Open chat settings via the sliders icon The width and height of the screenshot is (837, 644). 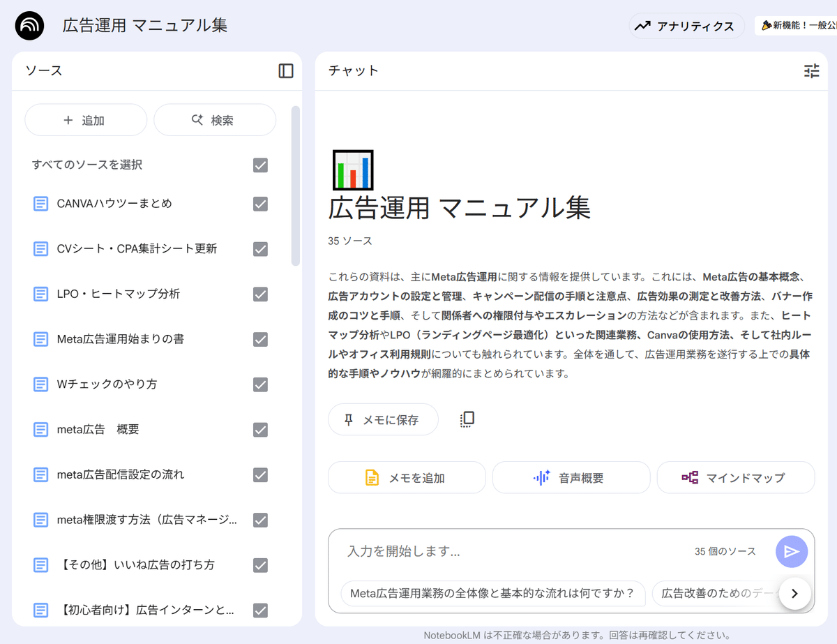click(811, 70)
